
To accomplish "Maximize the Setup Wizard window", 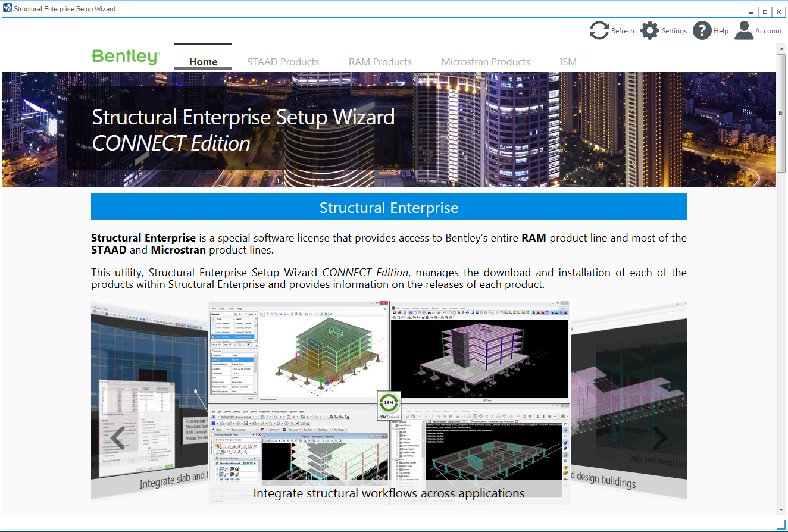I will (x=765, y=12).
